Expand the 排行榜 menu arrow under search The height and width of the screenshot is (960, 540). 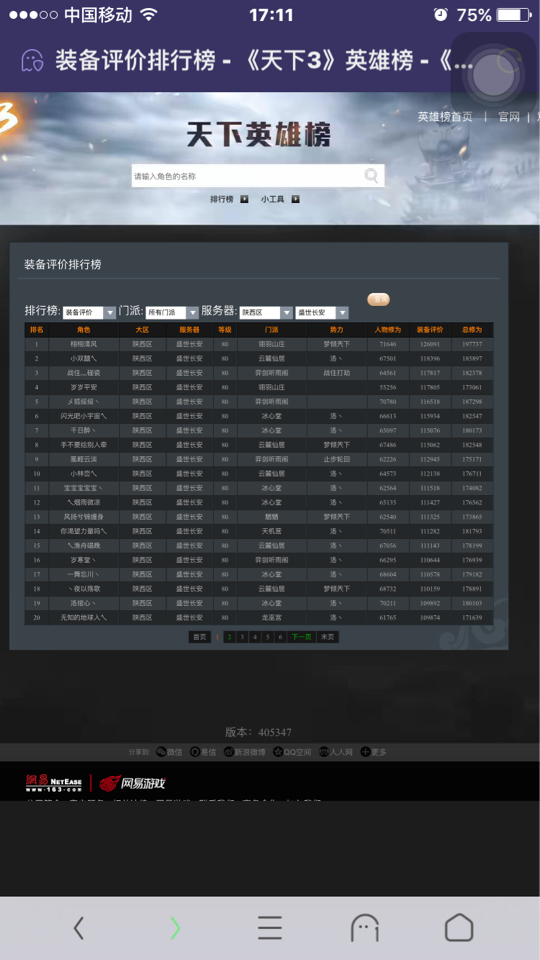pos(244,199)
